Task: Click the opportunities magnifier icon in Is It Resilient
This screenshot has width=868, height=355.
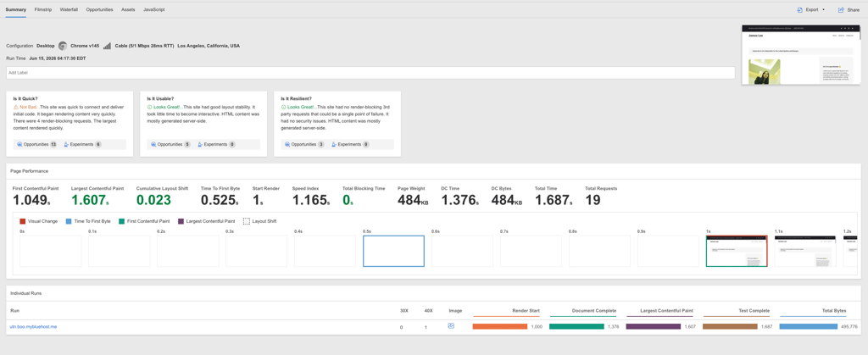Action: click(x=288, y=144)
